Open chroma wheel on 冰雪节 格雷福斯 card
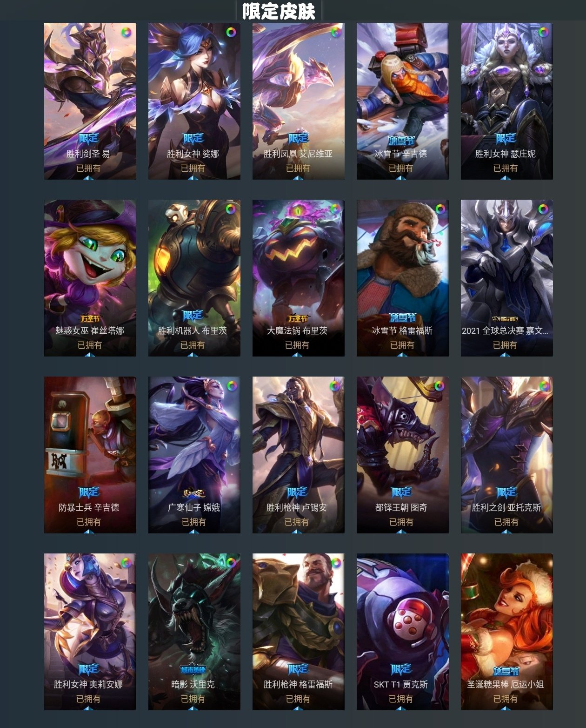 click(x=440, y=209)
